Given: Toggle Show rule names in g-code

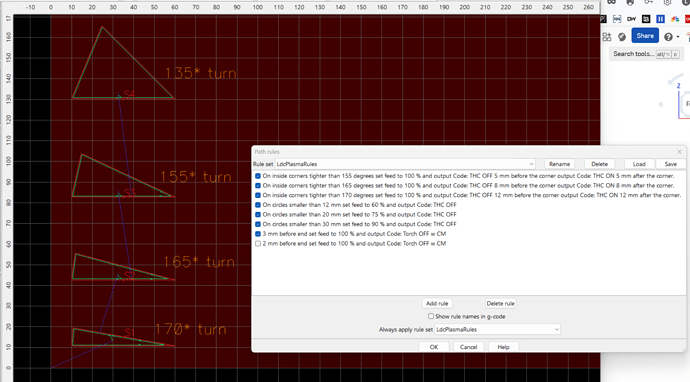Looking at the screenshot, I should 431,316.
